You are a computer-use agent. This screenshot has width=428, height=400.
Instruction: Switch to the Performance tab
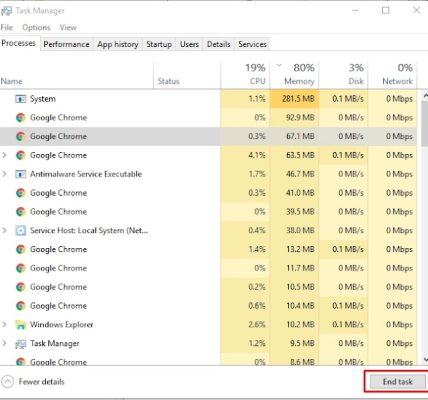66,44
